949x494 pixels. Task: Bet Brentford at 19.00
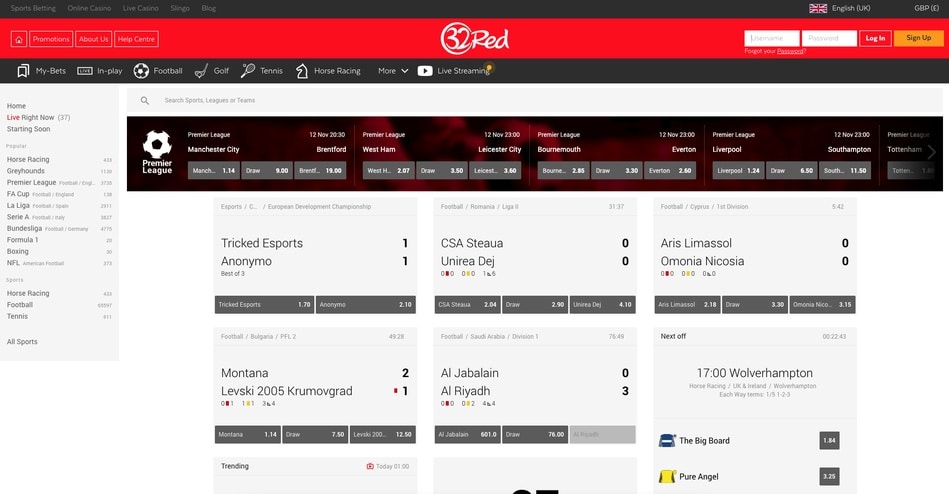[x=320, y=171]
